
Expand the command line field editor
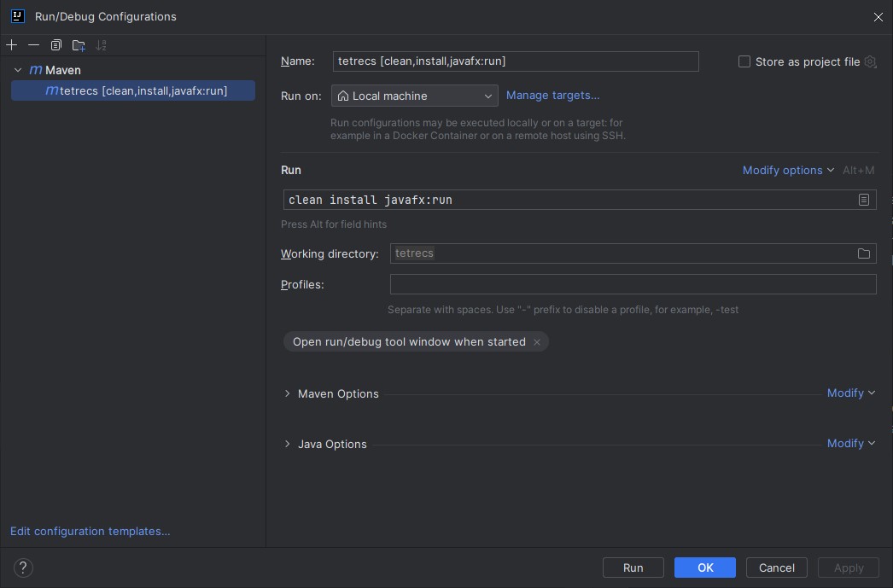tap(863, 200)
